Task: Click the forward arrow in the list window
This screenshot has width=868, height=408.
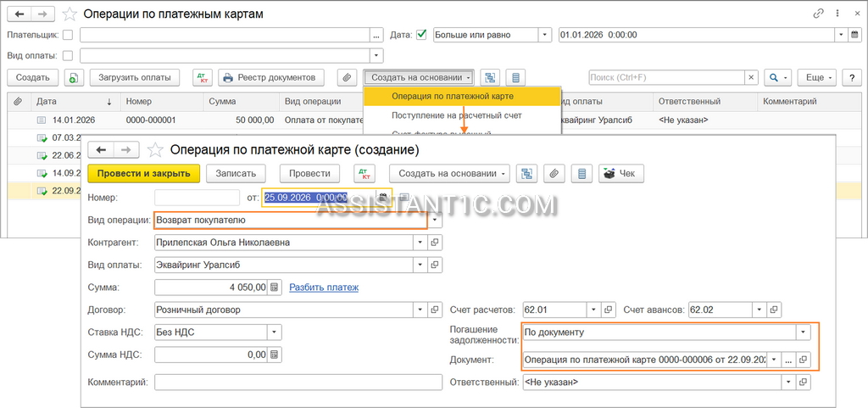Action: click(42, 14)
